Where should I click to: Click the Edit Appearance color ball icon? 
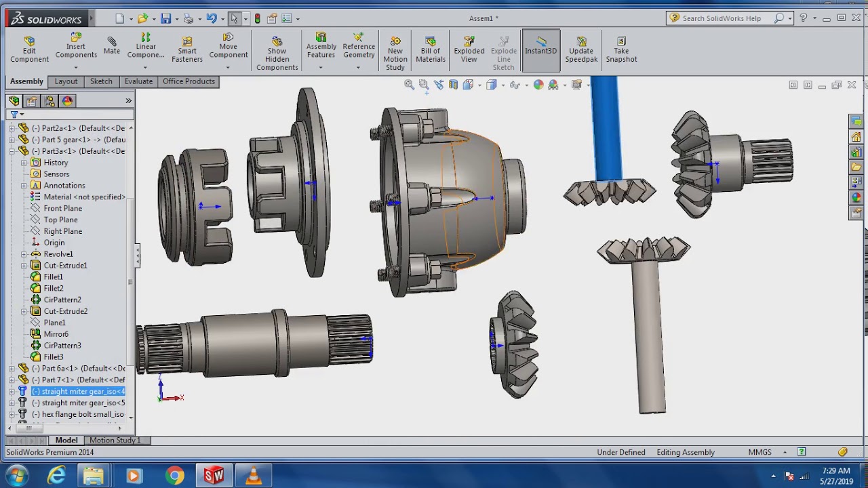coord(538,85)
